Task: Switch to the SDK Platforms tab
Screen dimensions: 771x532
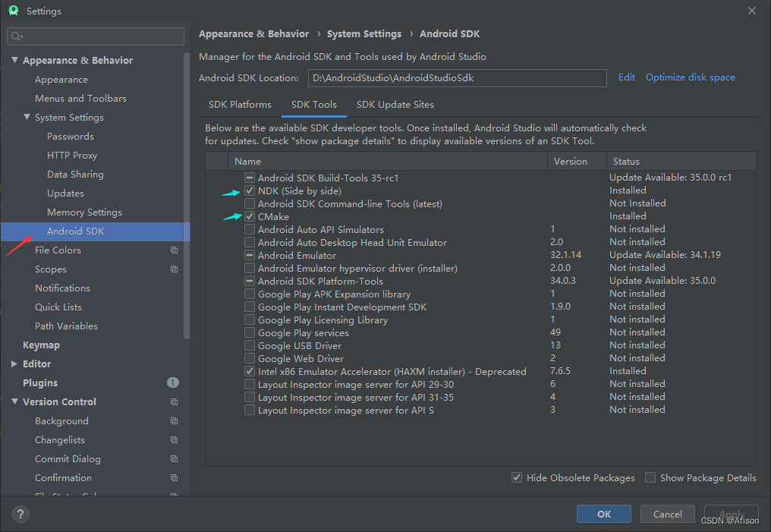Action: tap(240, 105)
